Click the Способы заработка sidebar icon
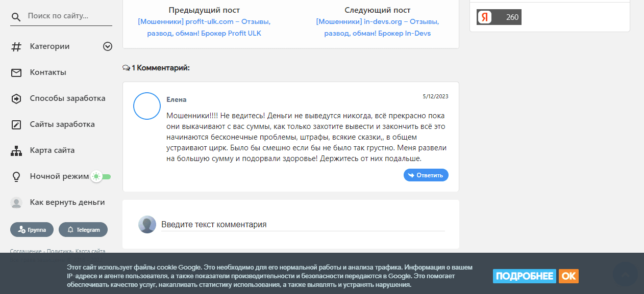Screen dimensions: 644x294 click(x=16, y=99)
